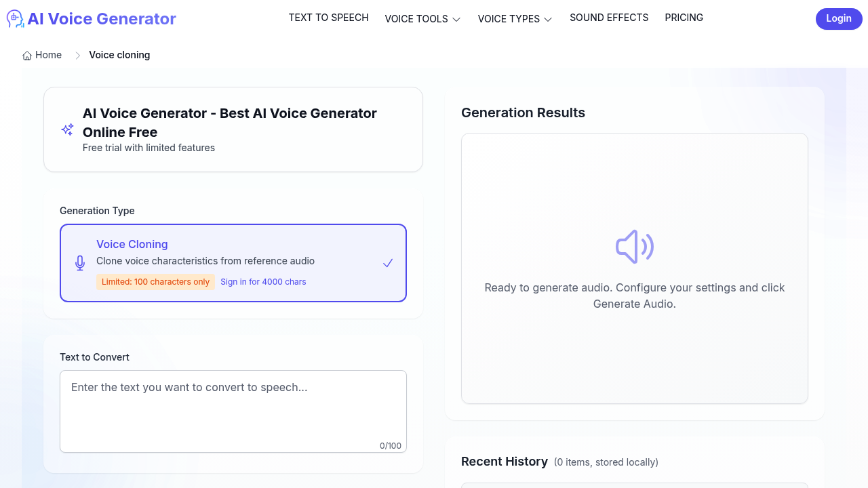Click the microphone icon on Voice Cloning card
This screenshot has width=868, height=488.
pos(79,263)
